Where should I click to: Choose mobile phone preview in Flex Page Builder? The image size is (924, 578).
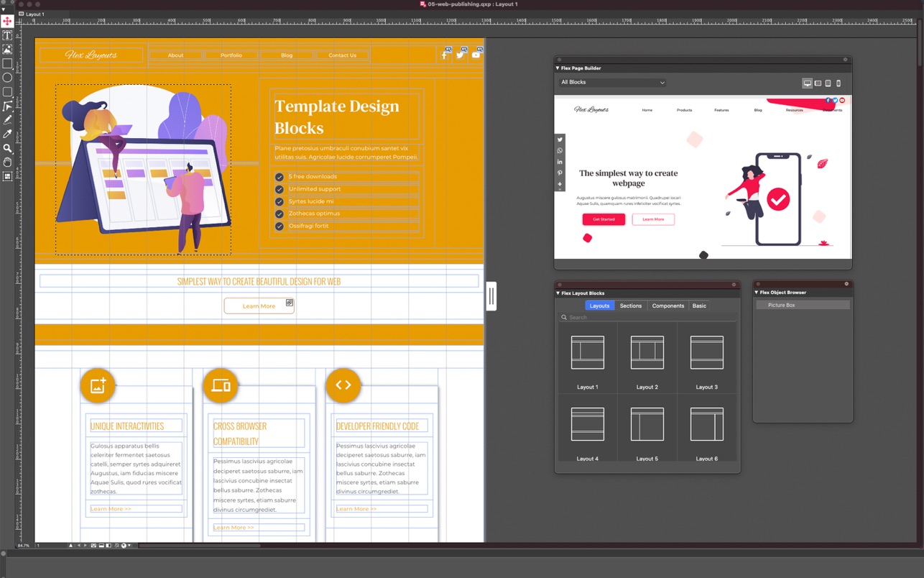(838, 83)
